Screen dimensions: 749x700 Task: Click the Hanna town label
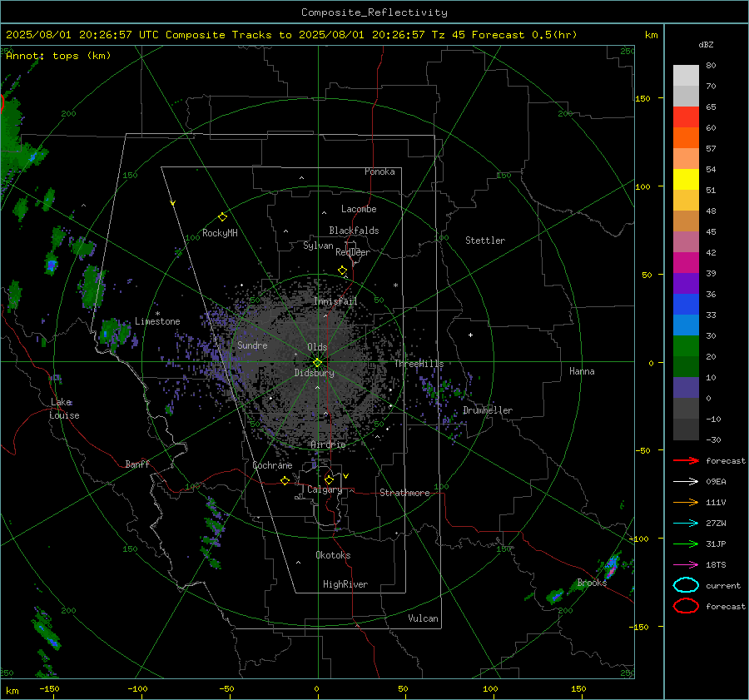click(x=582, y=371)
